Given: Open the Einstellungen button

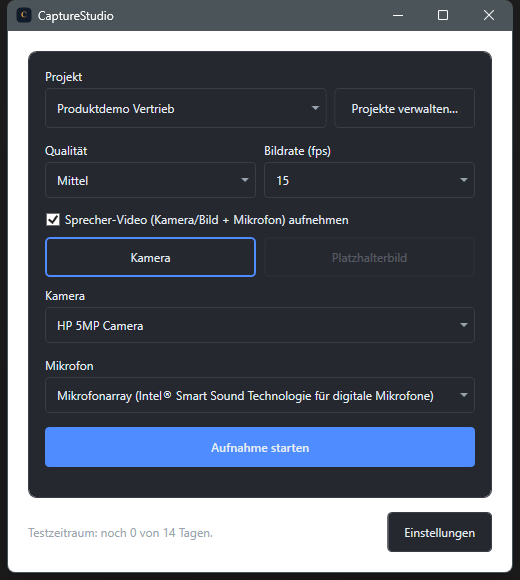Looking at the screenshot, I should pos(439,532).
